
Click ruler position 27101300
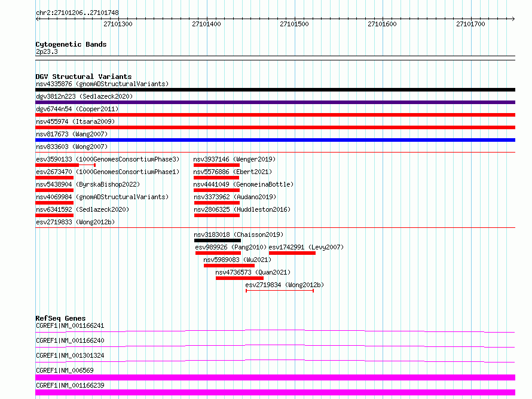coord(118,24)
